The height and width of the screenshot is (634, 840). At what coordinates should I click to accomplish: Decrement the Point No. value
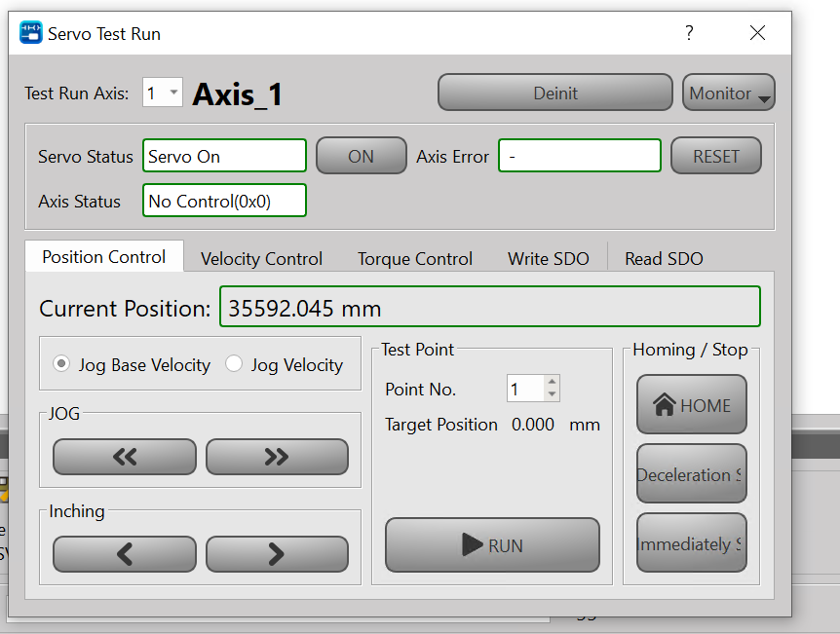pos(553,394)
